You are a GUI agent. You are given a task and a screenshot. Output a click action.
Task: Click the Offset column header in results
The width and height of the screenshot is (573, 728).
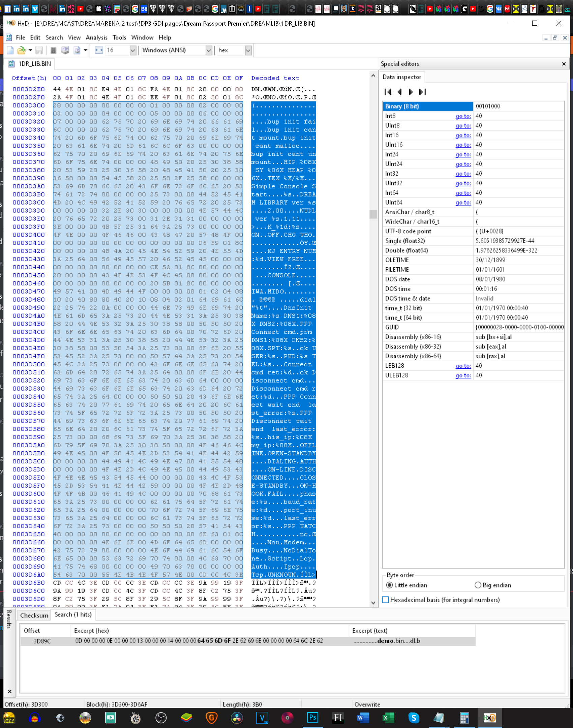click(x=46, y=631)
